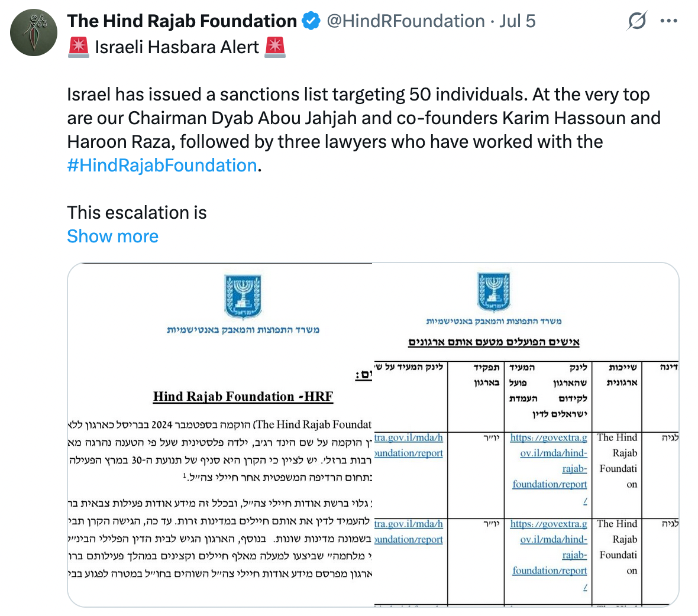Expand the tweet with Show more
Viewport: 698px width, 616px height.
coord(112,236)
